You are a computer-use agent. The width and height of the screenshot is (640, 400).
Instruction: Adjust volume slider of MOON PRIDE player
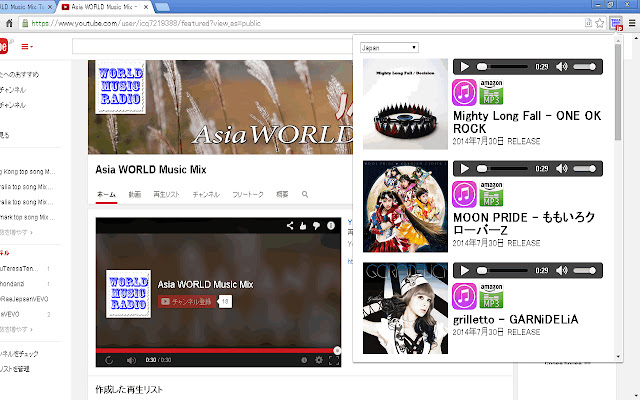585,168
